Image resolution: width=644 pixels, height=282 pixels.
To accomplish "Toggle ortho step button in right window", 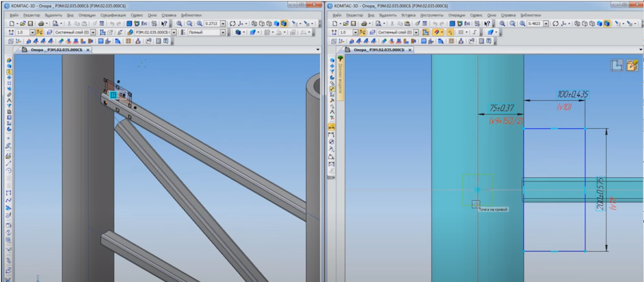I will [474, 32].
